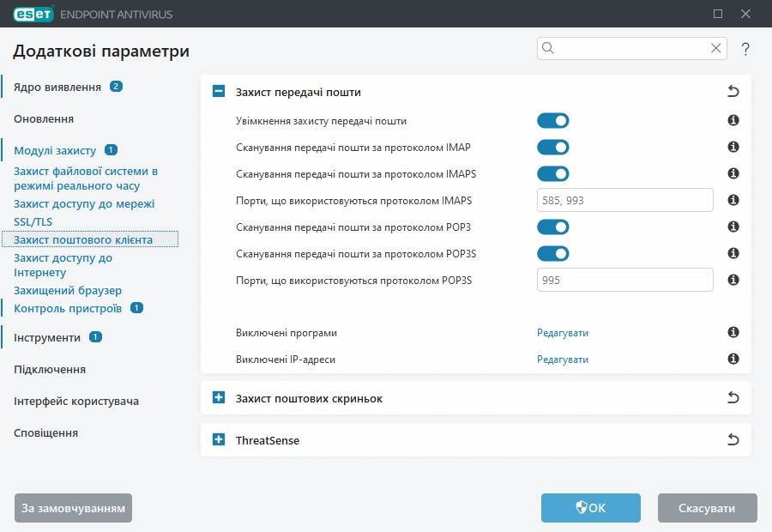Click info icon for IMAP scanning row

(733, 147)
